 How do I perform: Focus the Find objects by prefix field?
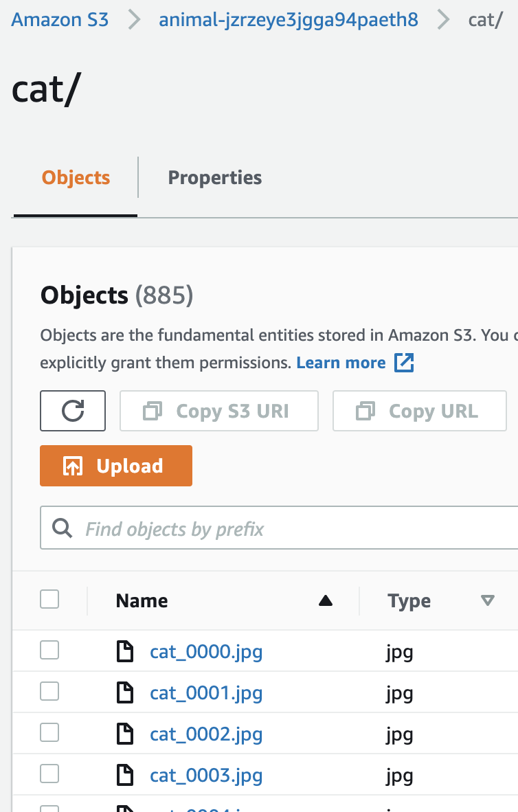tap(289, 529)
